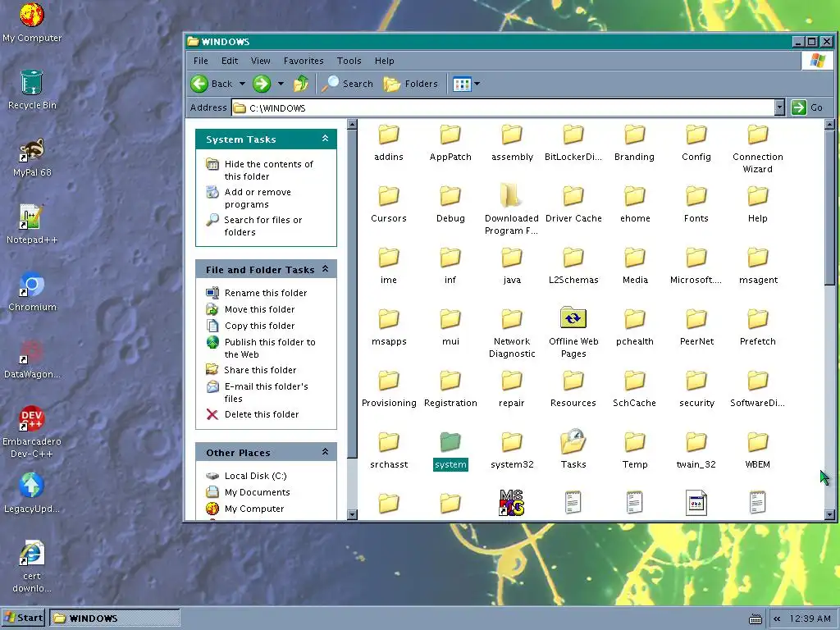The width and height of the screenshot is (840, 630).
Task: Click Publish this folder to the Web
Action: click(261, 348)
